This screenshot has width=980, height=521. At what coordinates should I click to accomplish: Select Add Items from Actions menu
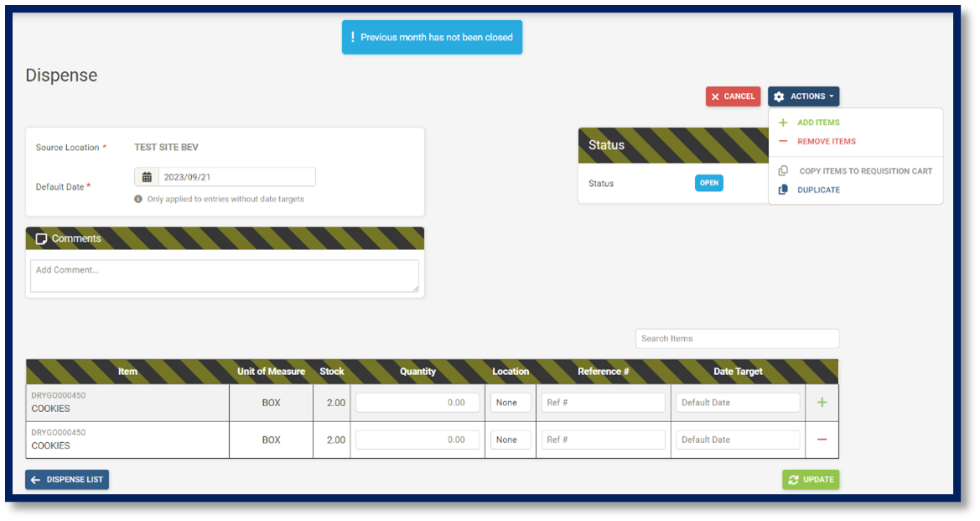[x=817, y=122]
